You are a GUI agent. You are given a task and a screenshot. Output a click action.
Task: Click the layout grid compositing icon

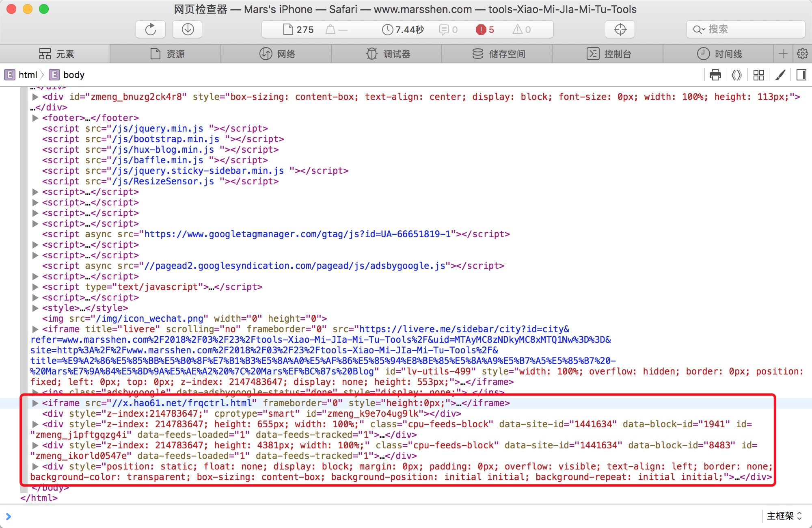758,75
